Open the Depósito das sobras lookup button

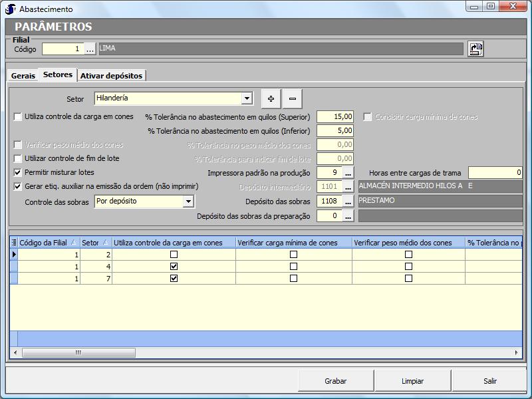pos(348,201)
